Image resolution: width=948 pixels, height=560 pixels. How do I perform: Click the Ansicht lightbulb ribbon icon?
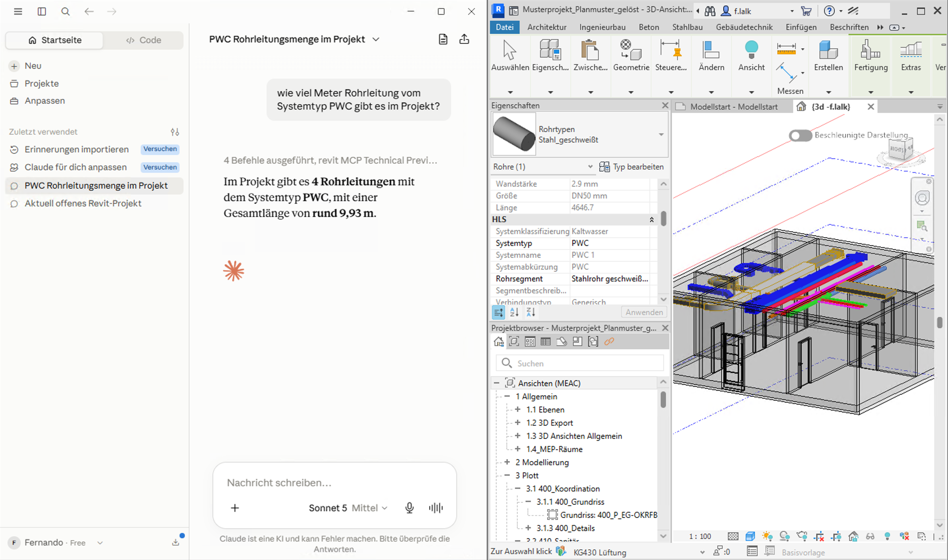pos(751,49)
